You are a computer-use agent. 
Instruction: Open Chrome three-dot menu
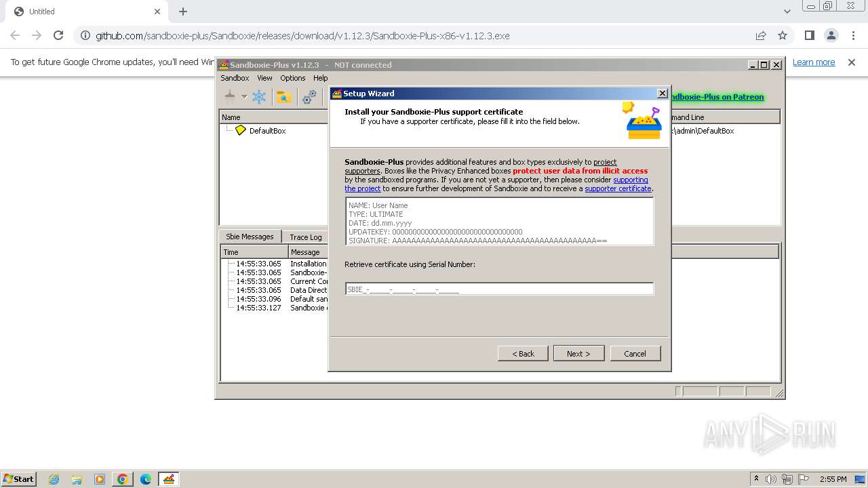pos(852,36)
